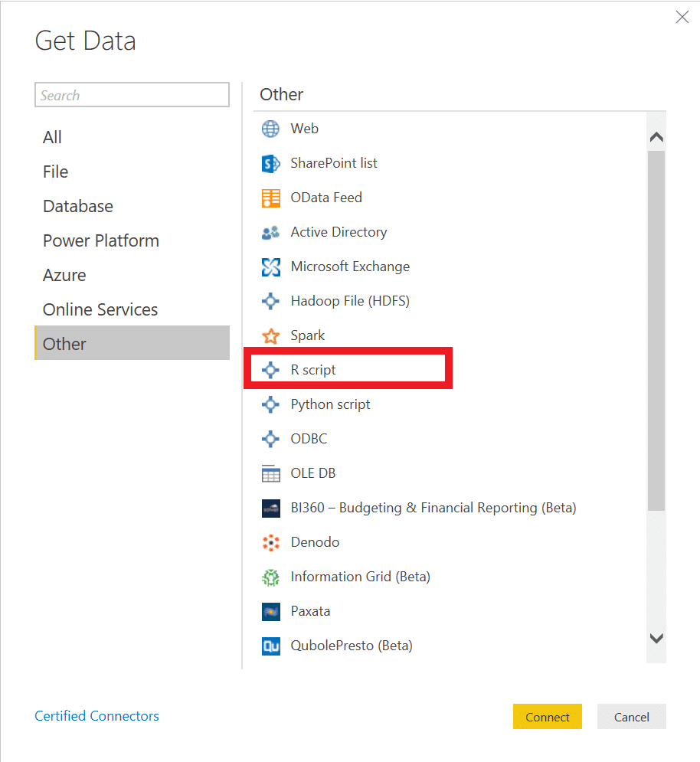Select the Azure category

click(x=132, y=276)
